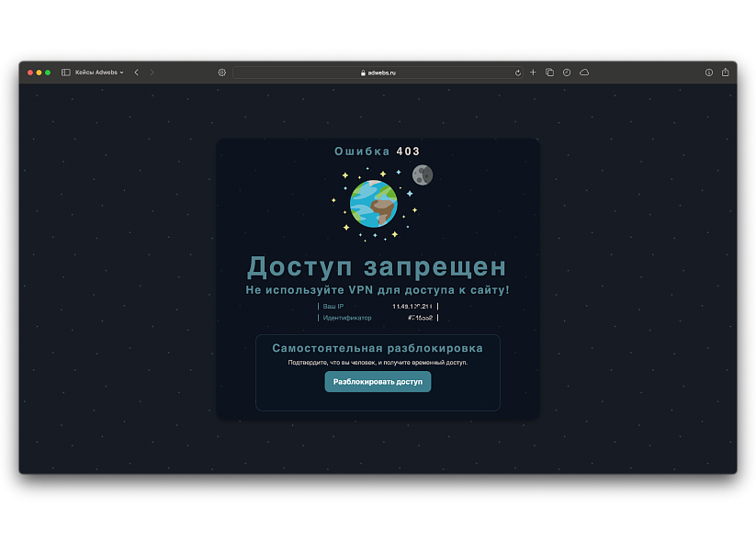The width and height of the screenshot is (756, 551).
Task: Reload the page with refresh icon
Action: 518,73
